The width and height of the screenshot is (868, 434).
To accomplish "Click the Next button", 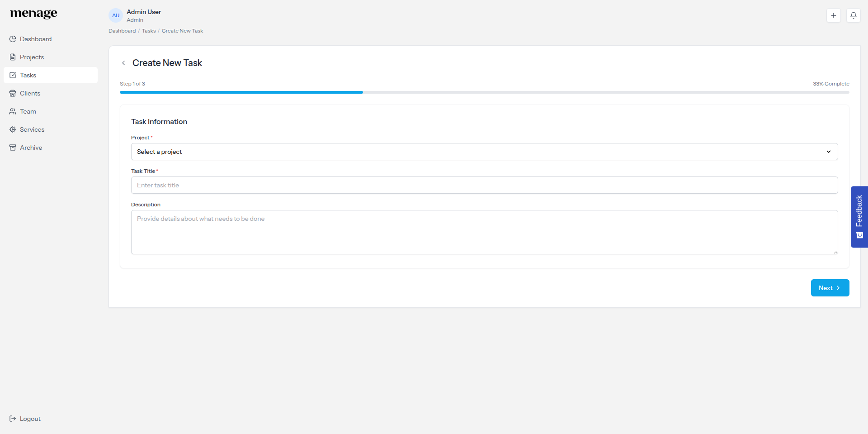I will pyautogui.click(x=830, y=288).
